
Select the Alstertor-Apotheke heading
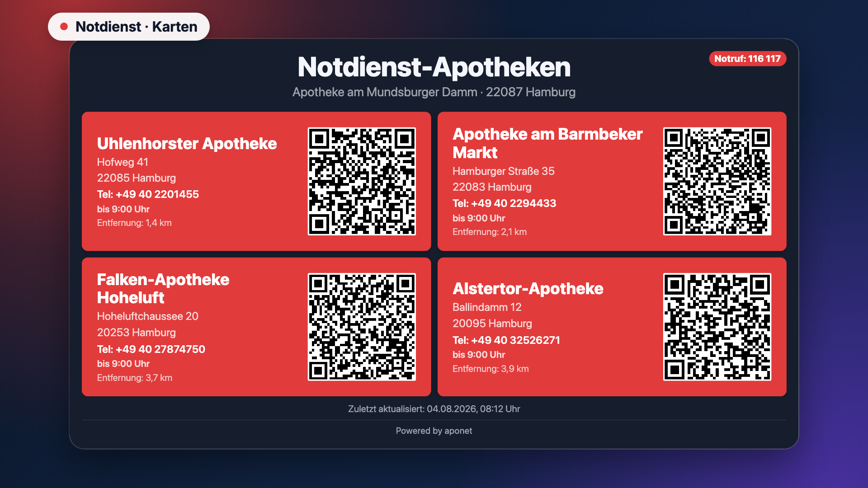click(x=528, y=289)
